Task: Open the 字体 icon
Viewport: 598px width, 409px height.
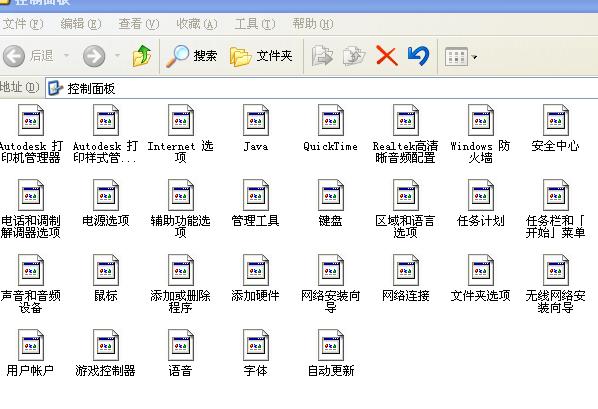Action: click(x=256, y=345)
